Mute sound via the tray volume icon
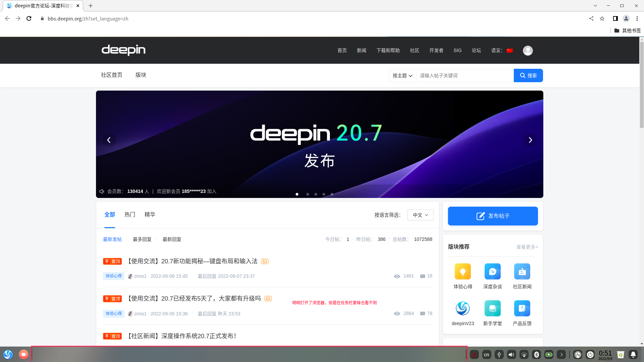Screen dimensions: 644x362 click(511, 354)
